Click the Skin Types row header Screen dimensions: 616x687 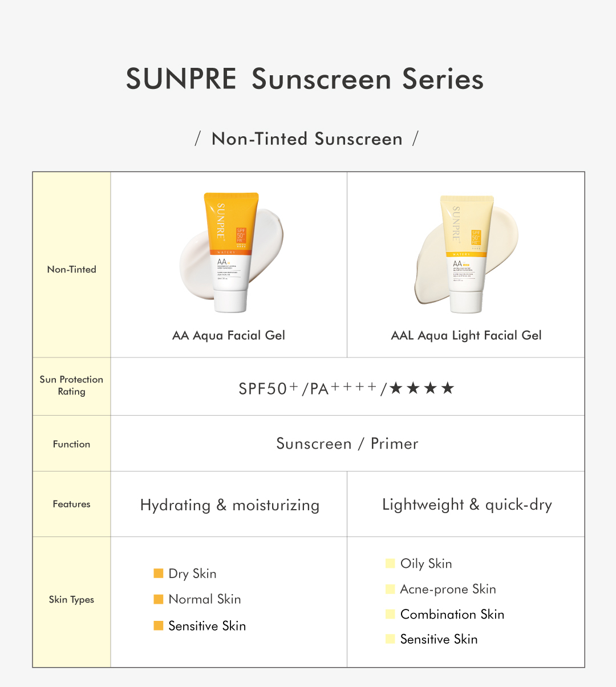point(71,599)
